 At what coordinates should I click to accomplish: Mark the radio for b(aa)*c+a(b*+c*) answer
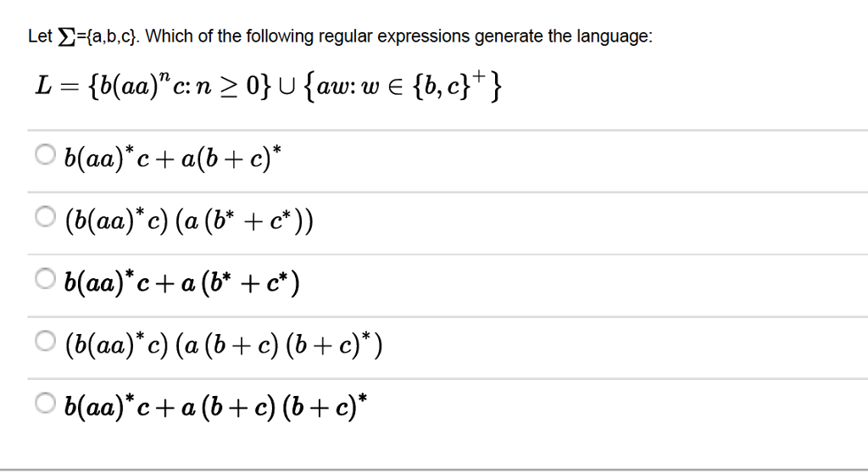(46, 278)
